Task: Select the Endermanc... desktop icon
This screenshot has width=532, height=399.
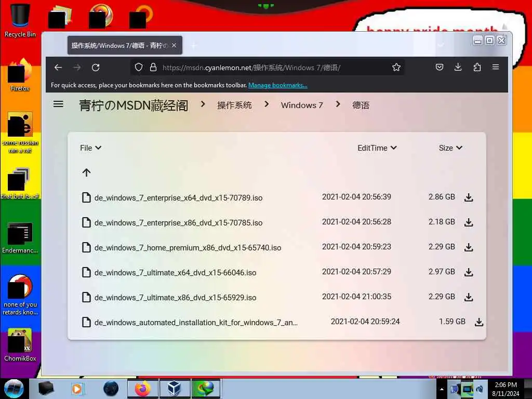Action: click(20, 237)
